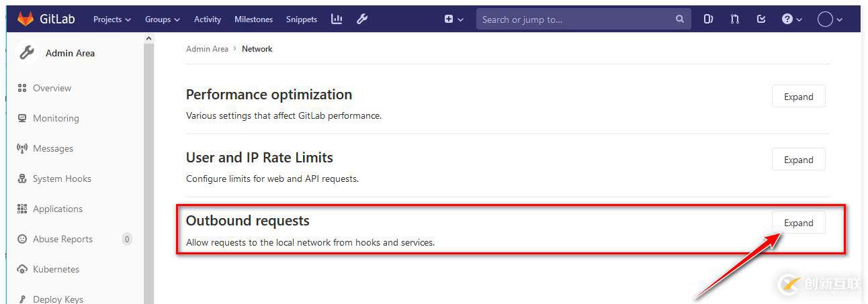Click the Admin Area sidebar header title
The width and height of the screenshot is (868, 304).
(x=70, y=53)
